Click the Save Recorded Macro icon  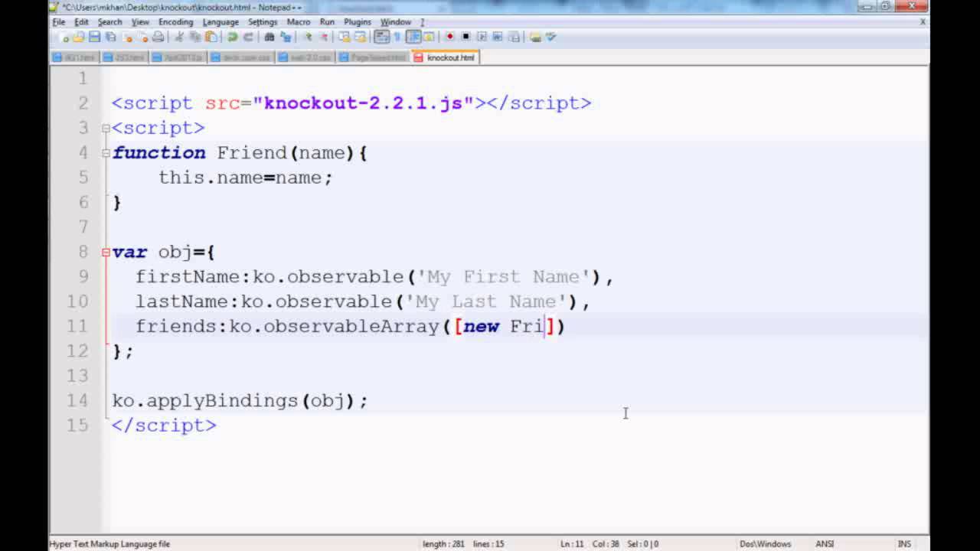514,37
